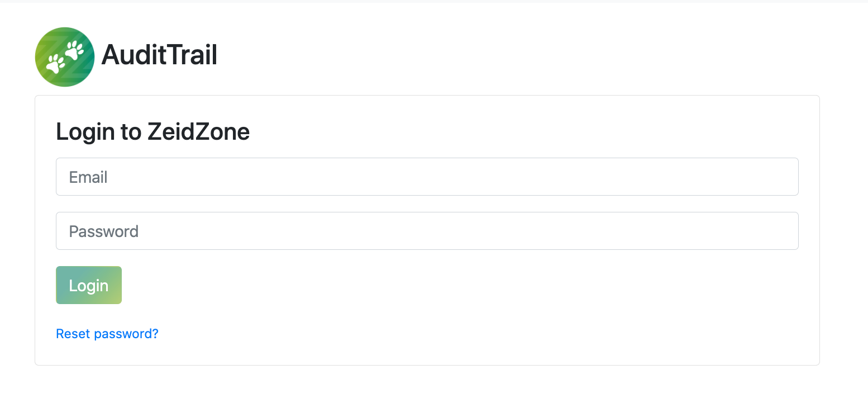This screenshot has height=398, width=868.
Task: Click the word Login on gradient button
Action: click(x=89, y=286)
